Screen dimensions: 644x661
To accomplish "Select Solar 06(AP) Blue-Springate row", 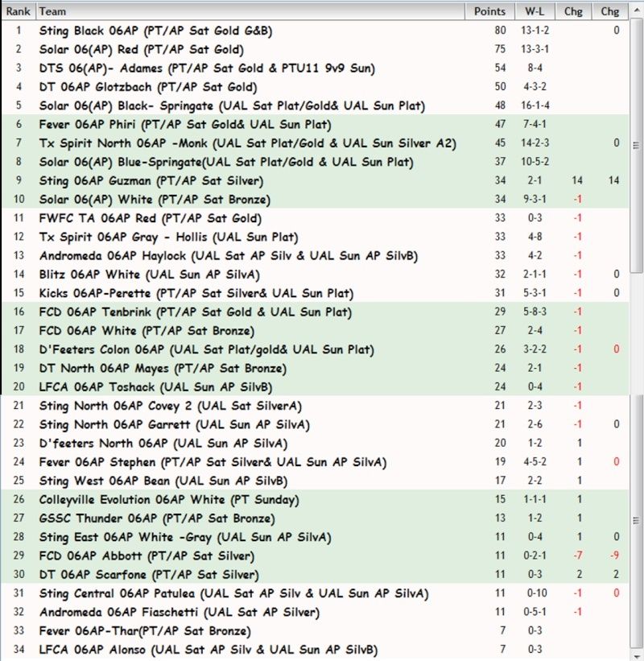I will tap(316, 162).
